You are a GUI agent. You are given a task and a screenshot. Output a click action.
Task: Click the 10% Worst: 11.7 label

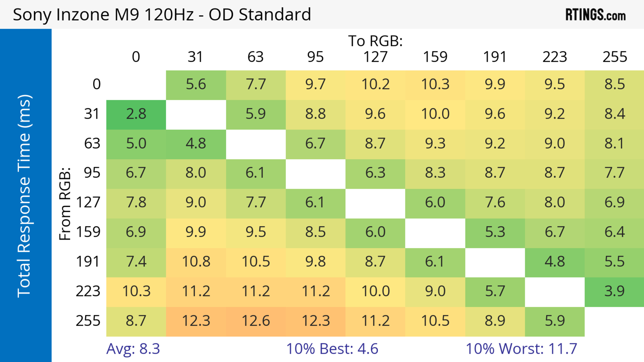(x=521, y=349)
